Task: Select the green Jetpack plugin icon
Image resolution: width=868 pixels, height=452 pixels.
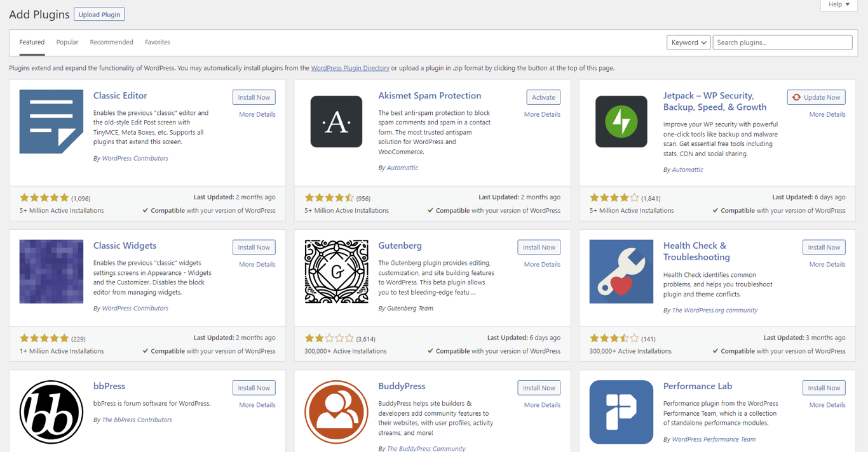Action: [x=621, y=121]
